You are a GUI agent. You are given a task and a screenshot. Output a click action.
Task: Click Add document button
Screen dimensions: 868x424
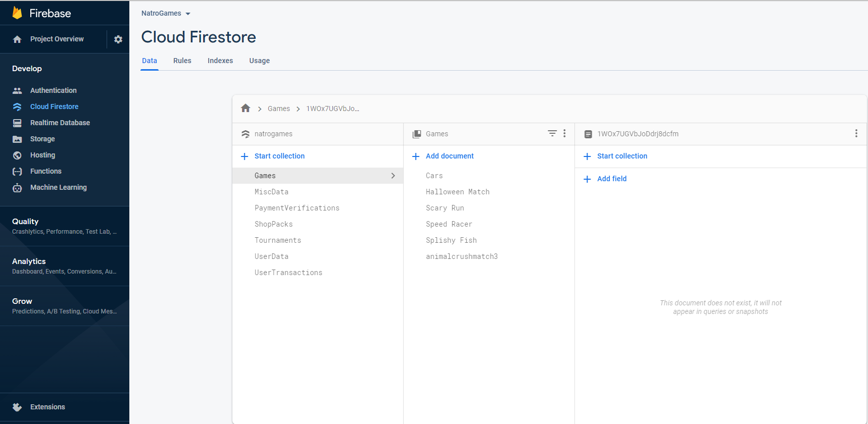coord(450,156)
